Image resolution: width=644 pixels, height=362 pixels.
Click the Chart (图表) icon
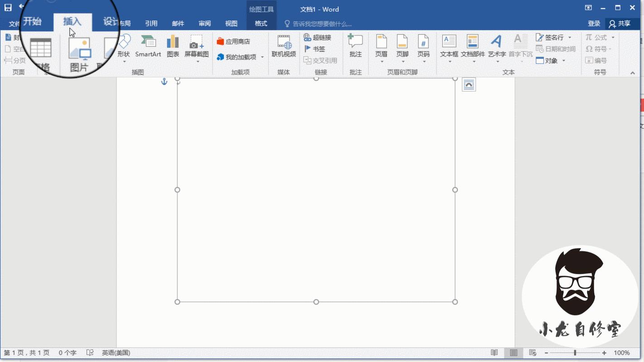click(x=173, y=46)
